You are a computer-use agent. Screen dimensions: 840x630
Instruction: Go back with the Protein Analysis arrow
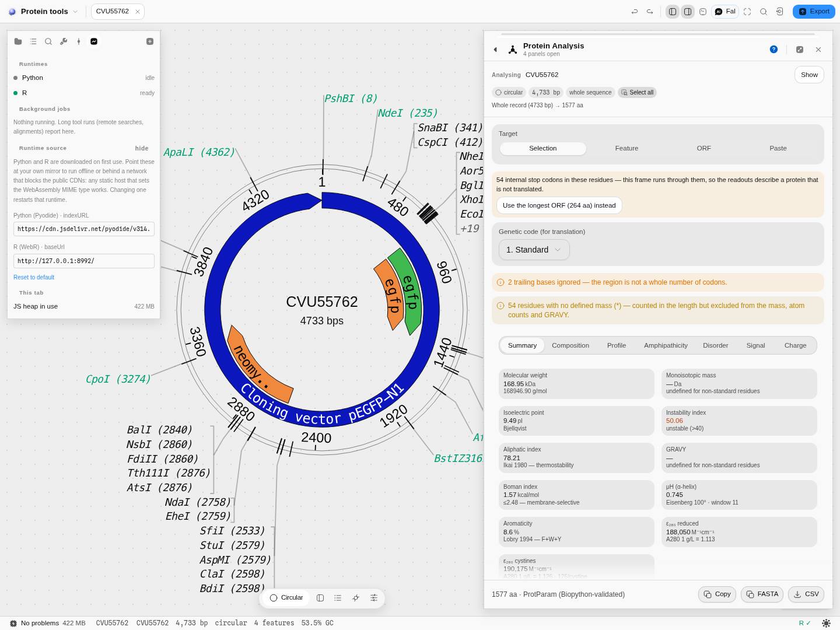pos(495,50)
